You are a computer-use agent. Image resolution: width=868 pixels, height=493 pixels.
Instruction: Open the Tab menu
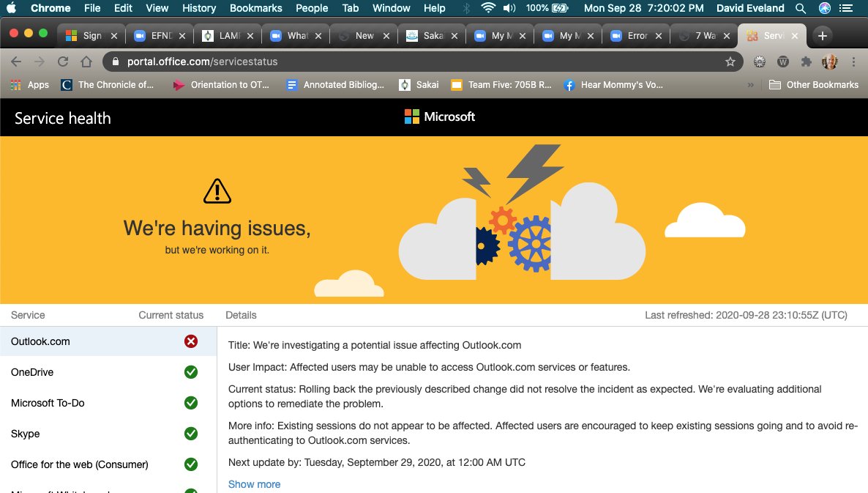click(x=351, y=8)
